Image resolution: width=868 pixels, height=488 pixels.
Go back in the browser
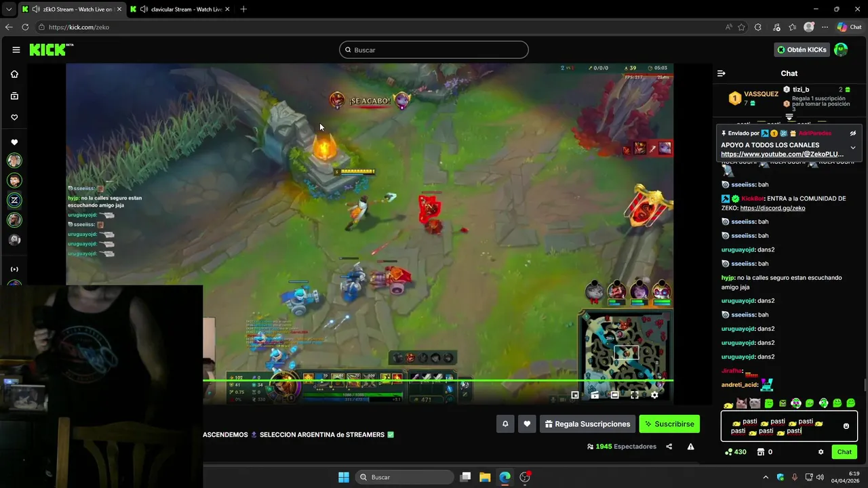[x=9, y=27]
